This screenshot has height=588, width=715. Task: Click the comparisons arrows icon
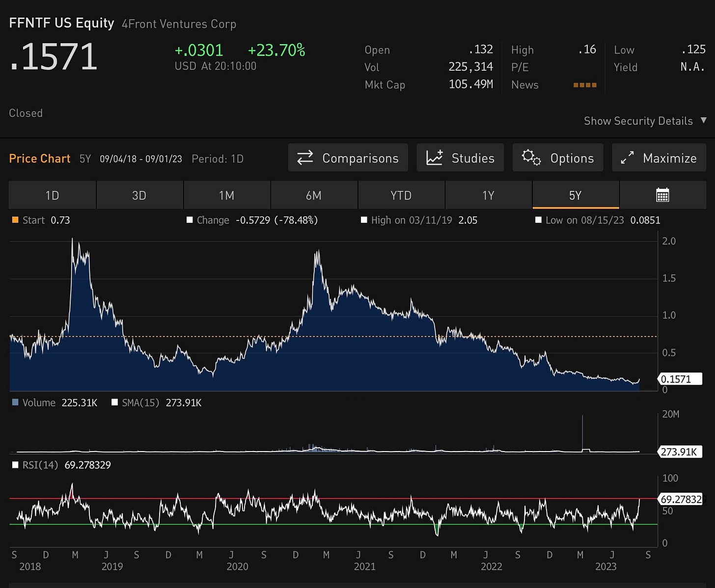305,158
